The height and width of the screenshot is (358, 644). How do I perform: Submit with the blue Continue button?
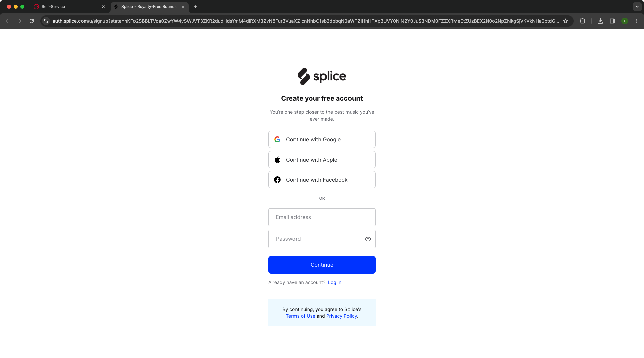322,265
